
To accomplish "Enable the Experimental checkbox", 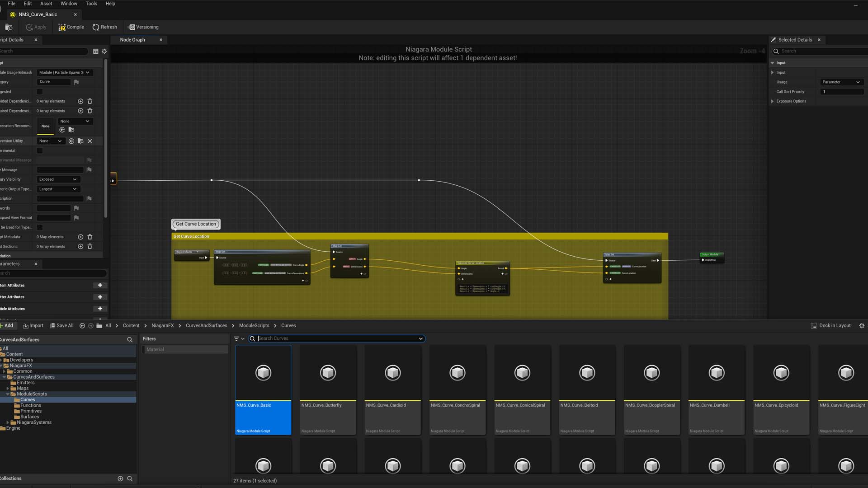I will click(40, 151).
